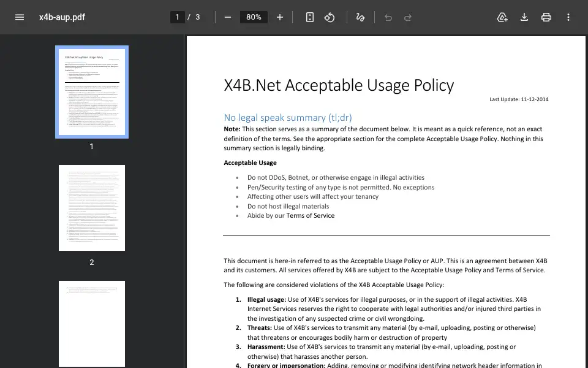Viewport: 588px width, 368px height.
Task: Zoom in with the plus icon
Action: click(x=280, y=17)
